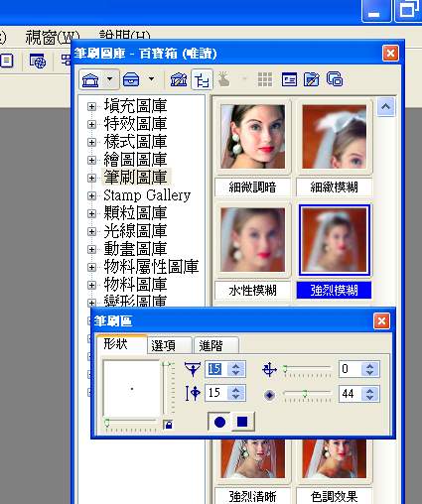The width and height of the screenshot is (422, 504).
Task: Click the gallery scrollbar up arrow
Action: pos(385,107)
